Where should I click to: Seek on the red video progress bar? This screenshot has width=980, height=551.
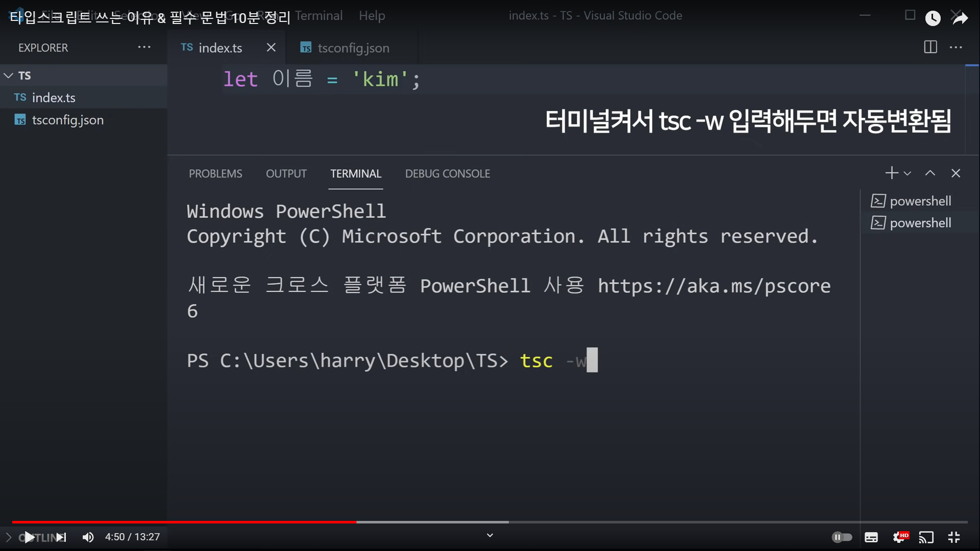184,522
